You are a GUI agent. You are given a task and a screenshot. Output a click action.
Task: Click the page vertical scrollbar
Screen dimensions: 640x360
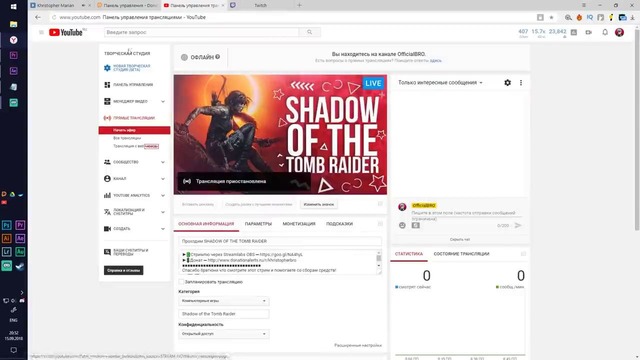click(x=637, y=129)
